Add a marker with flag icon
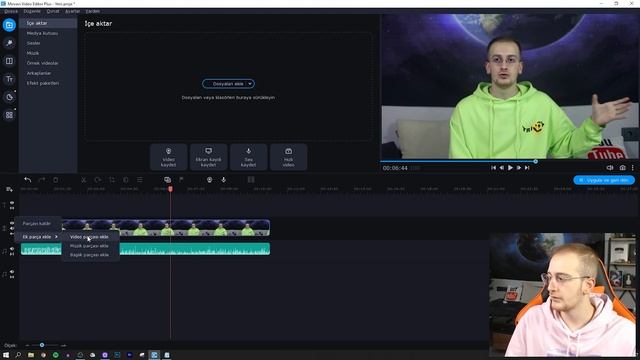 pos(181,180)
